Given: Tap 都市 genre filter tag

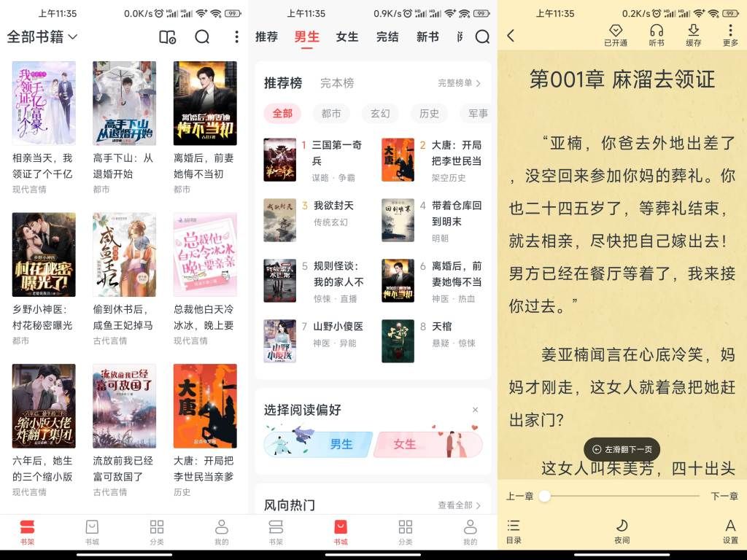Looking at the screenshot, I should click(x=332, y=114).
